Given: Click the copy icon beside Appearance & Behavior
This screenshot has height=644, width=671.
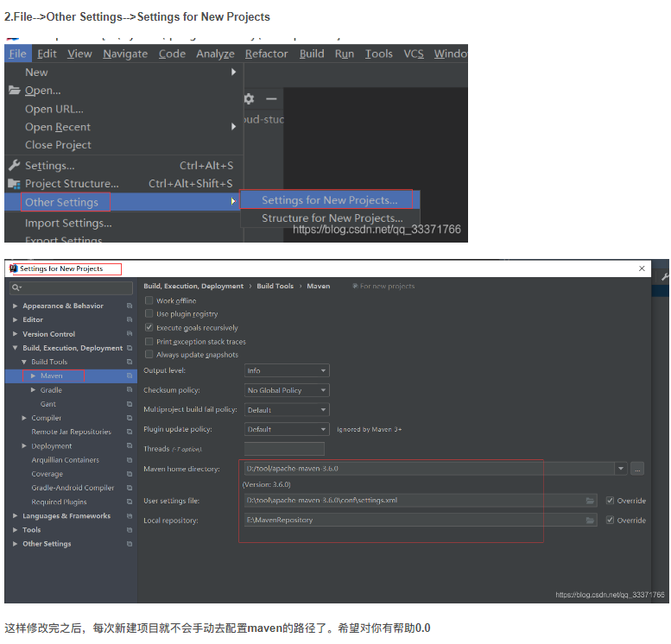Looking at the screenshot, I should click(x=130, y=306).
